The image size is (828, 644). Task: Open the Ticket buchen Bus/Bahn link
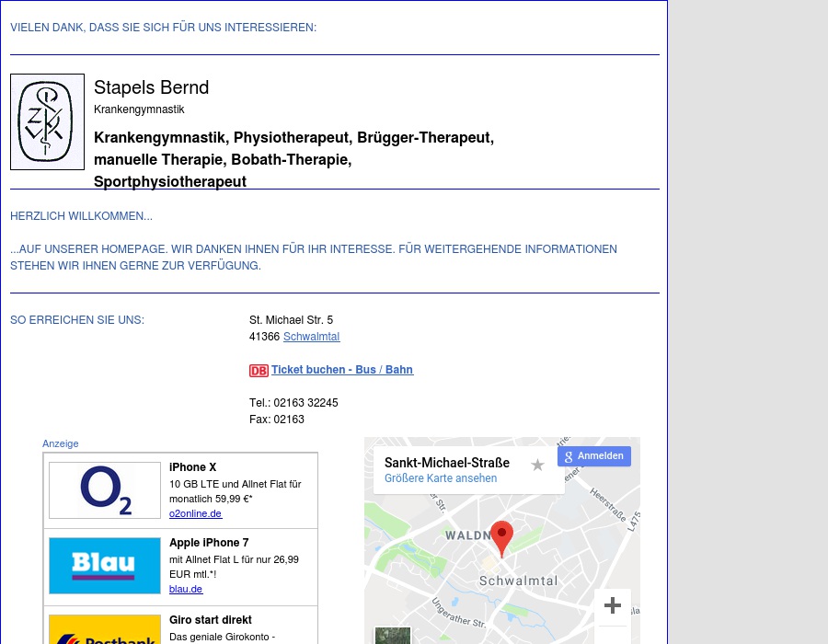(341, 370)
